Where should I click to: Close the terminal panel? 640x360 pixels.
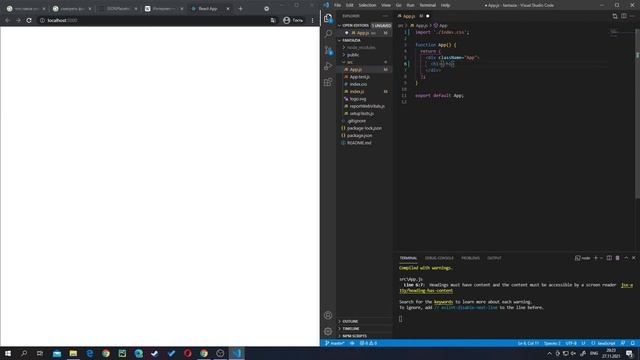pyautogui.click(x=633, y=258)
